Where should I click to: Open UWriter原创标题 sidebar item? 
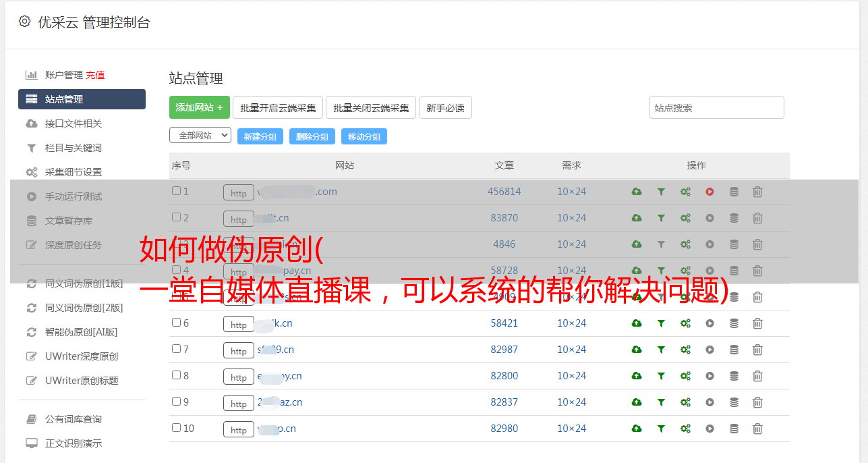pyautogui.click(x=82, y=381)
